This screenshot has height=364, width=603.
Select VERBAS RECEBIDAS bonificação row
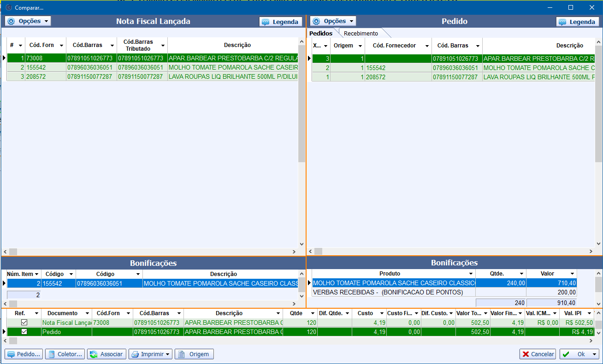click(x=392, y=292)
